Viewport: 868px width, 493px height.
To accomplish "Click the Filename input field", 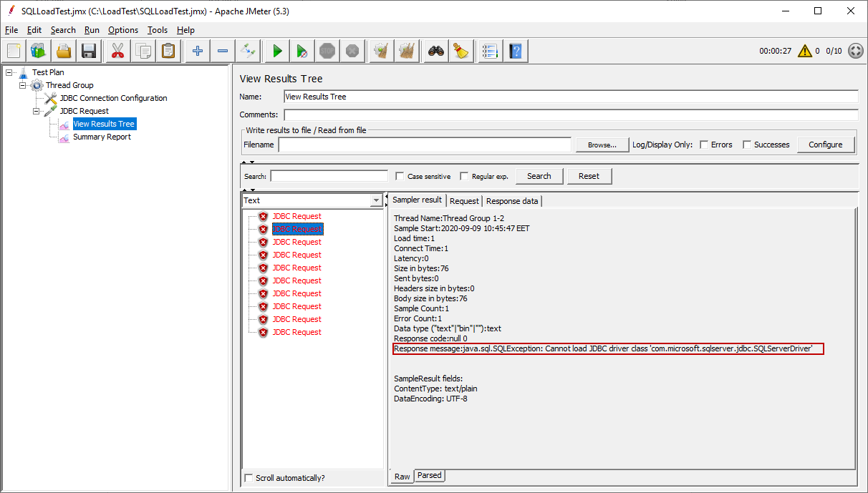I will (424, 145).
